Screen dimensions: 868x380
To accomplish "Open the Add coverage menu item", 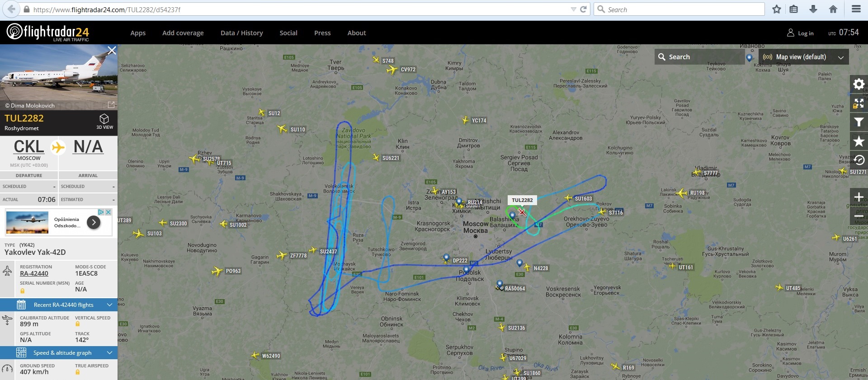I will pos(183,33).
